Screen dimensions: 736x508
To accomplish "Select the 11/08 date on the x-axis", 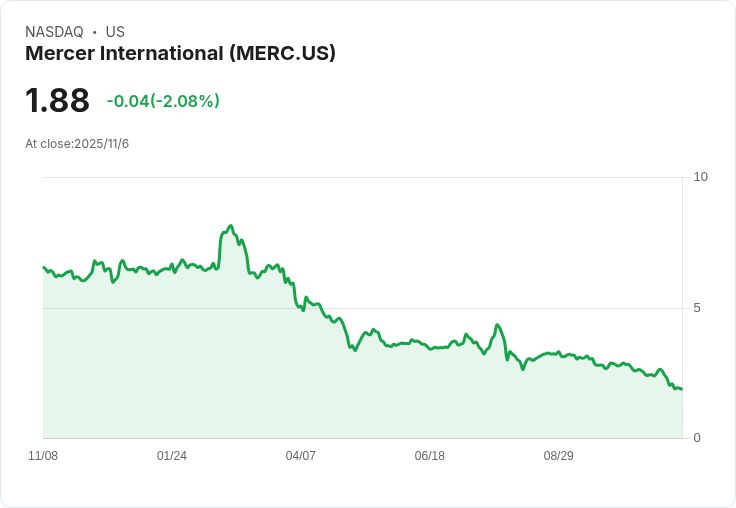I will point(43,456).
